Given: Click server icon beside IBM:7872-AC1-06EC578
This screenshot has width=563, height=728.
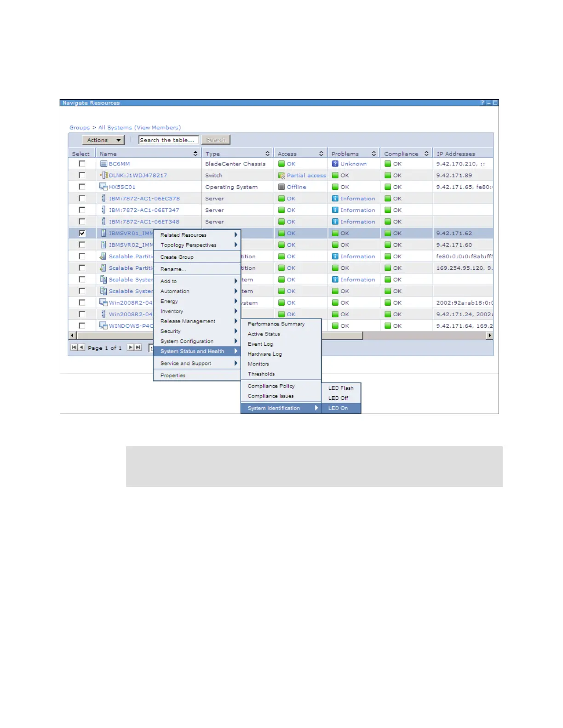Looking at the screenshot, I should point(103,199).
